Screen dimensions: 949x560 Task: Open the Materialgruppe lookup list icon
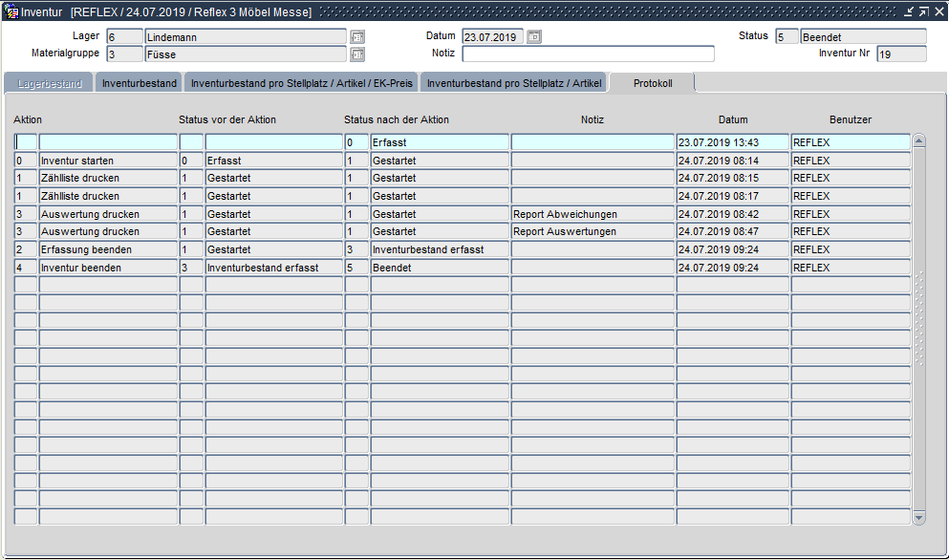pyautogui.click(x=357, y=54)
